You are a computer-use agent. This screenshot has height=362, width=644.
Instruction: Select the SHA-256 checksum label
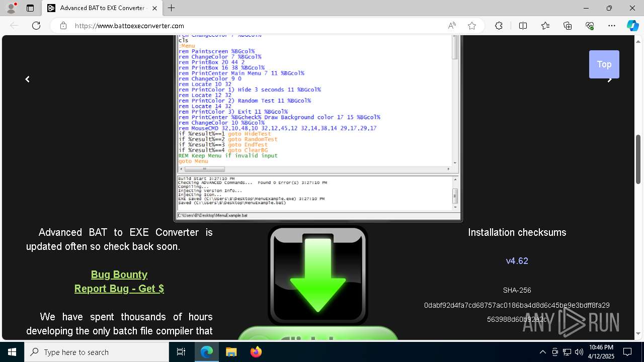[517, 290]
